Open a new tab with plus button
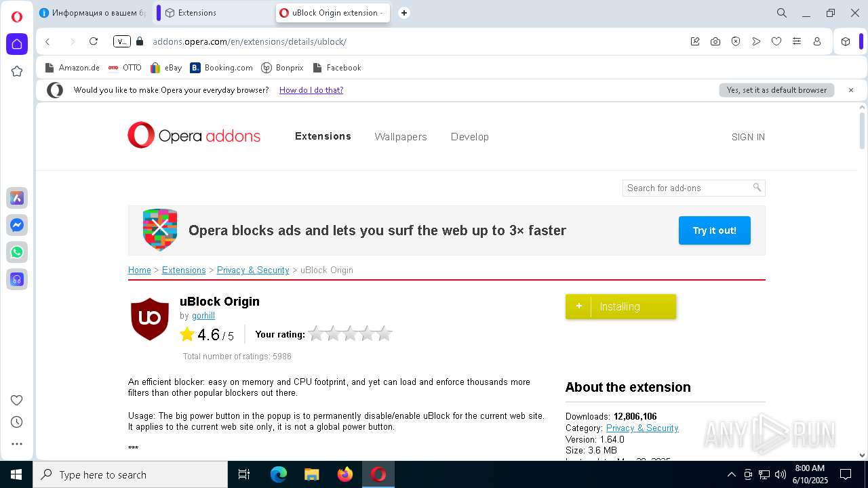 point(404,13)
